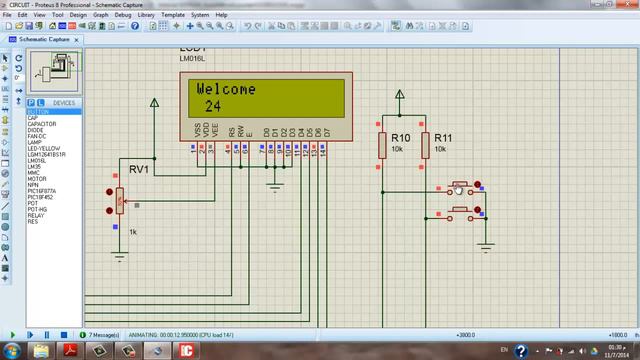Screen dimensions: 640x360
Task: Click the 'L' library manage button
Action: tap(40, 103)
